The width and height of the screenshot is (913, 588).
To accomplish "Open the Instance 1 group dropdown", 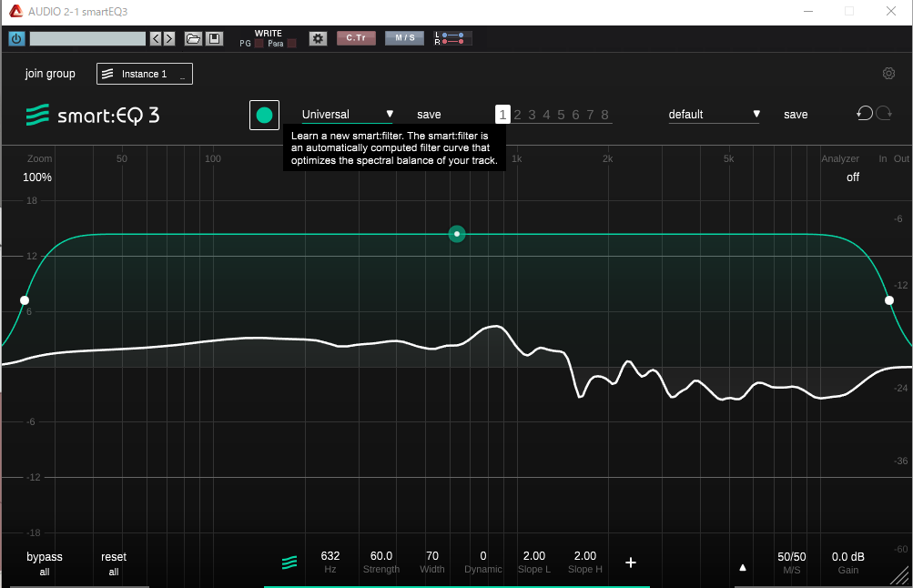I will [x=145, y=74].
